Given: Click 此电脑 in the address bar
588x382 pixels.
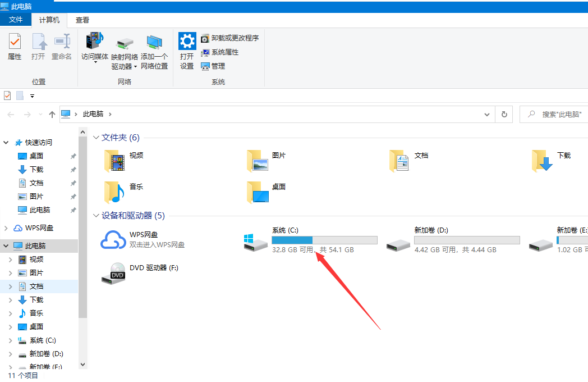Looking at the screenshot, I should click(x=93, y=114).
